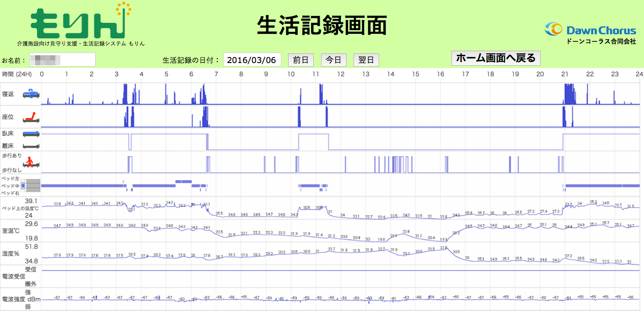
Task: Focus the お名前 name input field
Action: tap(62, 60)
